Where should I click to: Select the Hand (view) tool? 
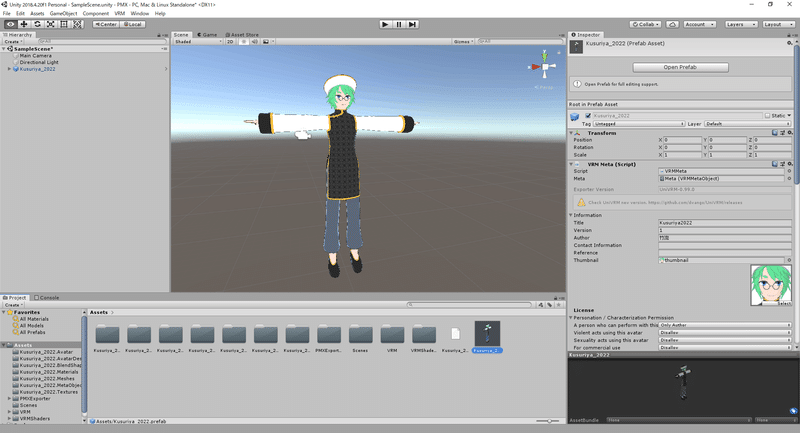(x=10, y=24)
